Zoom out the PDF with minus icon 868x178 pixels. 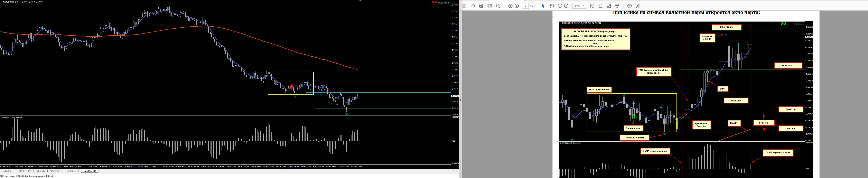click(560, 6)
